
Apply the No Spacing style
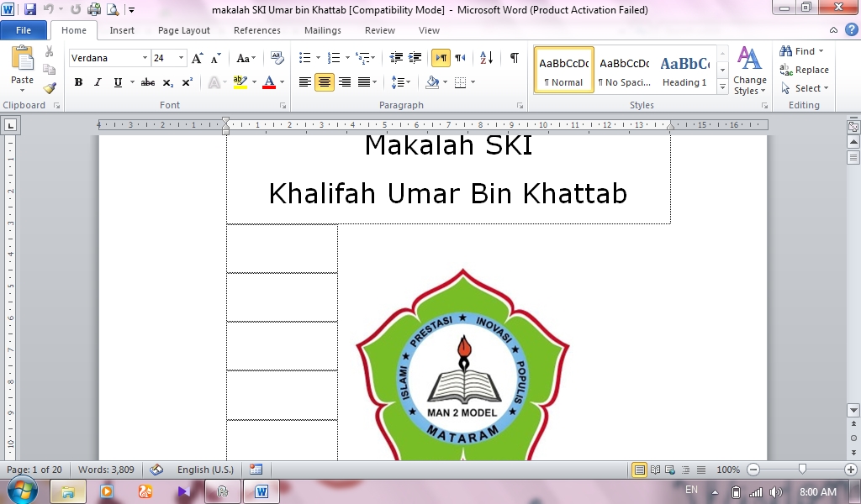click(625, 71)
